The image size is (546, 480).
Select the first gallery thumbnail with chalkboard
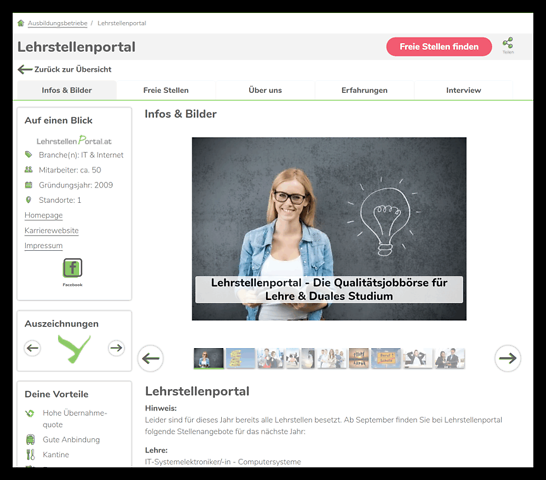[209, 358]
